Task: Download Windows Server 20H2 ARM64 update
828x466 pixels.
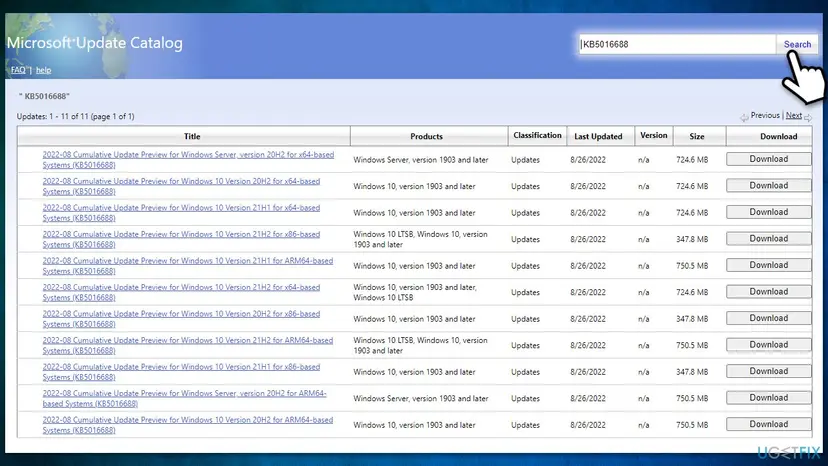Action: tap(768, 397)
